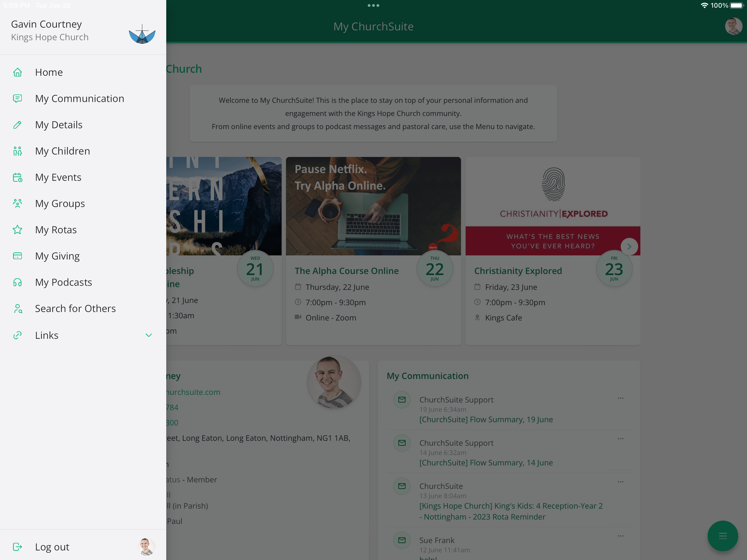The width and height of the screenshot is (747, 560).
Task: Show next events with carousel arrow
Action: [629, 247]
